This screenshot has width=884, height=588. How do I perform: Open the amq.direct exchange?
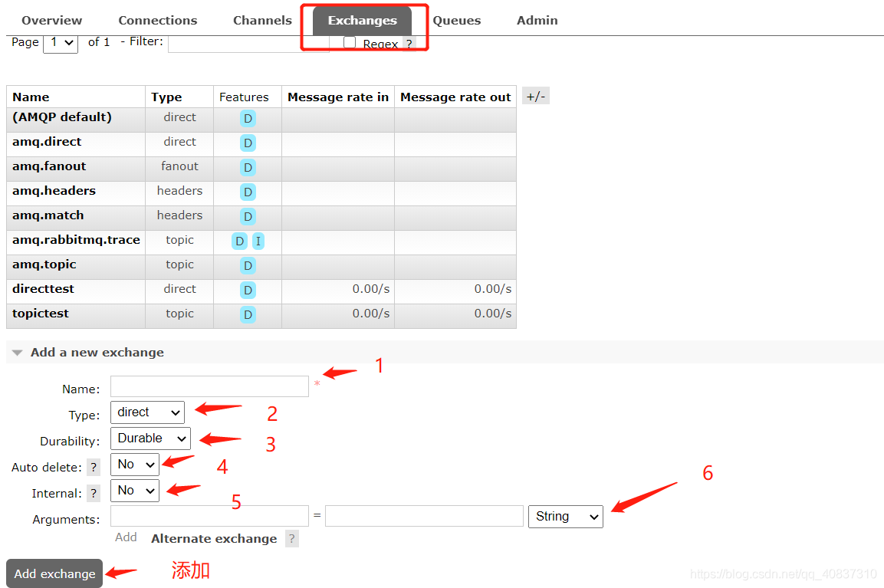pyautogui.click(x=47, y=142)
